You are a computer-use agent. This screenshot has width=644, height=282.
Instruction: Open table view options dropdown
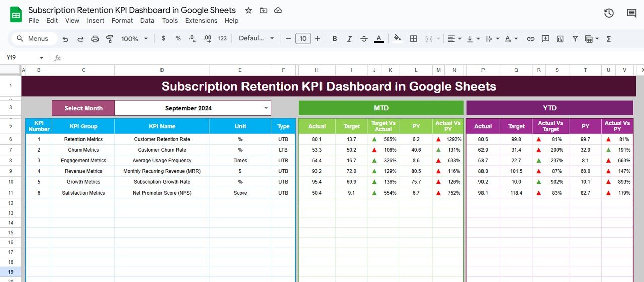(592, 39)
